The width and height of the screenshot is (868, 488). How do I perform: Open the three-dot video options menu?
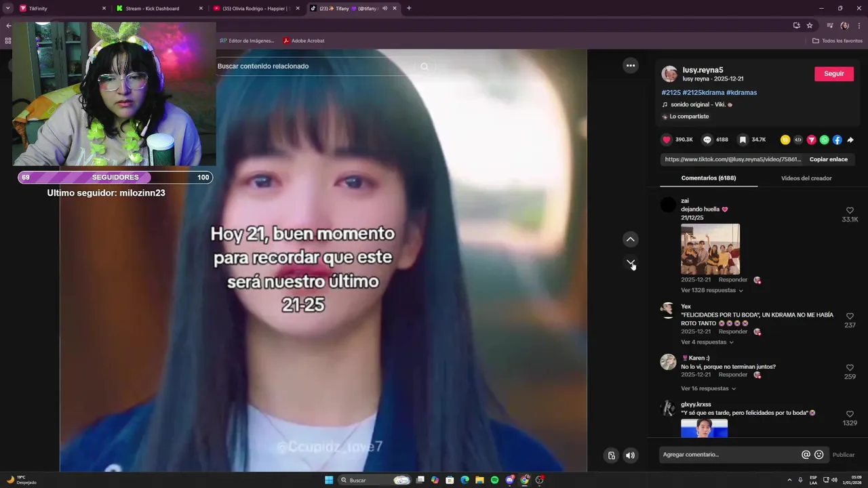[x=631, y=66]
